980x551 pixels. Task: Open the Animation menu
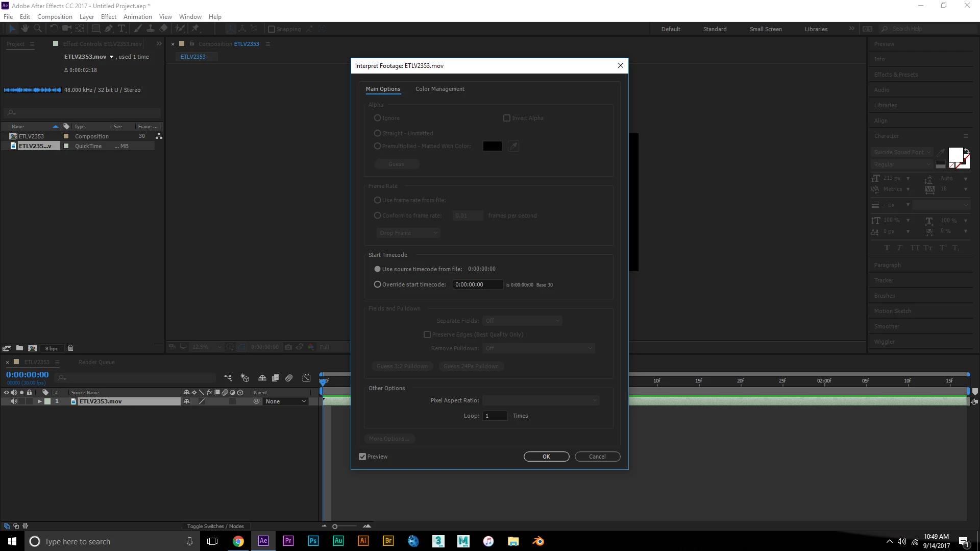click(x=137, y=16)
